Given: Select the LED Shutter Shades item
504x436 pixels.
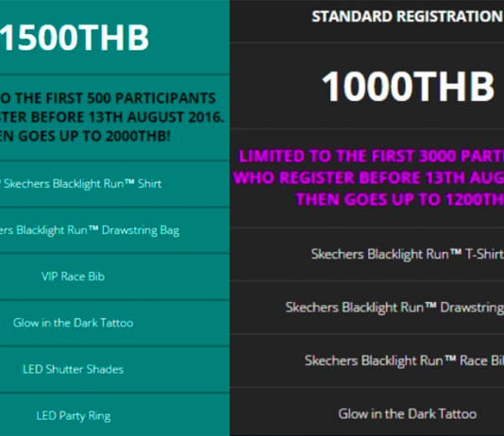Looking at the screenshot, I should pyautogui.click(x=73, y=369).
